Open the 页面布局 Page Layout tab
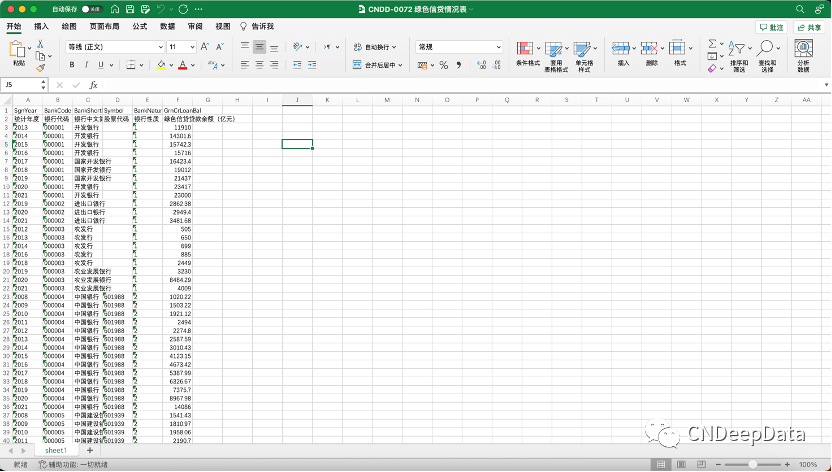Viewport: 832px width, 472px height. click(105, 27)
